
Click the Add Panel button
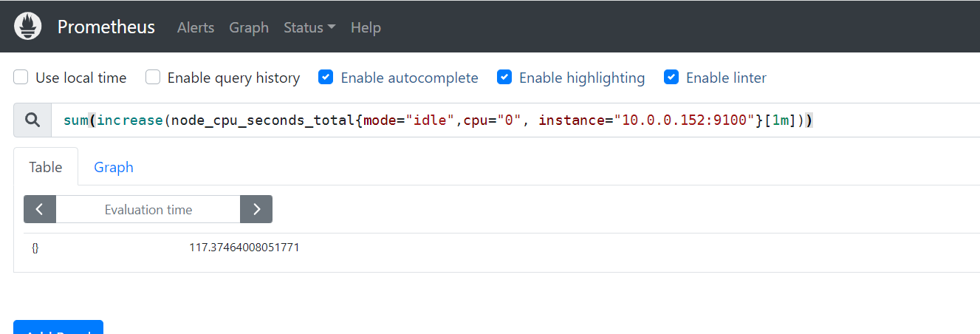click(x=58, y=328)
